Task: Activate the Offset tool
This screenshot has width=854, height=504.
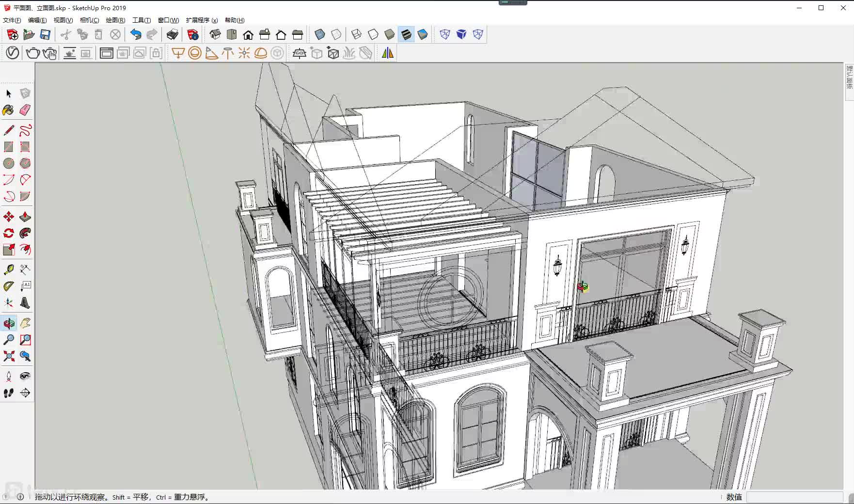Action: pos(25,250)
